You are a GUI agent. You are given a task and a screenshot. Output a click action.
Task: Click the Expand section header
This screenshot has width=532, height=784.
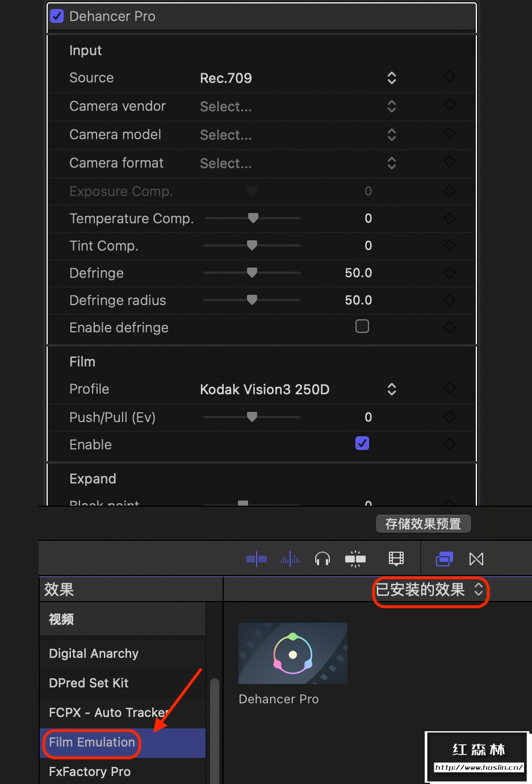click(93, 479)
